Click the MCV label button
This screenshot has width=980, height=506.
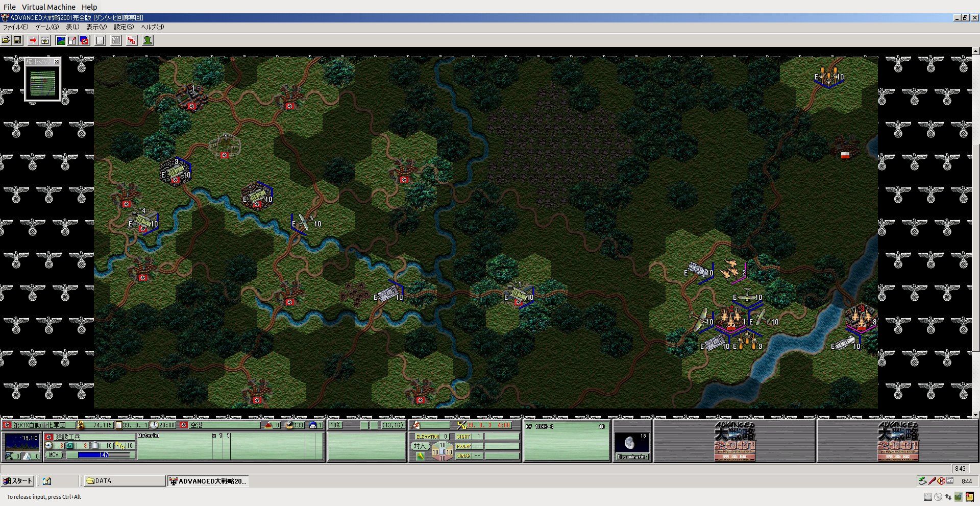(x=54, y=454)
